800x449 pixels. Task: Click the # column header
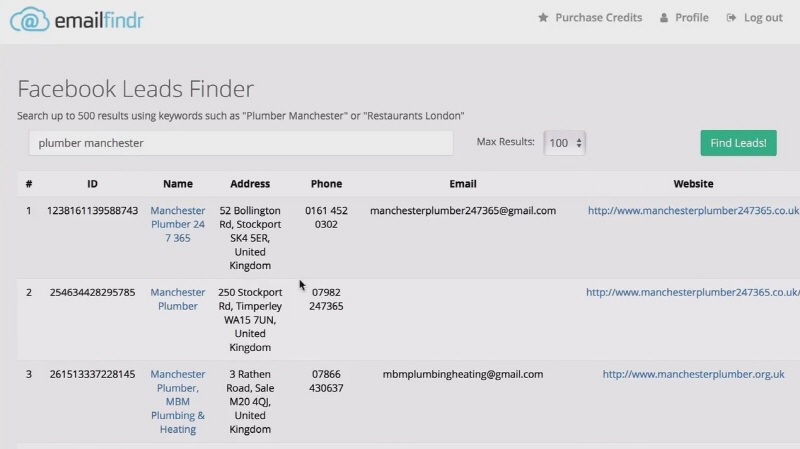tap(29, 184)
